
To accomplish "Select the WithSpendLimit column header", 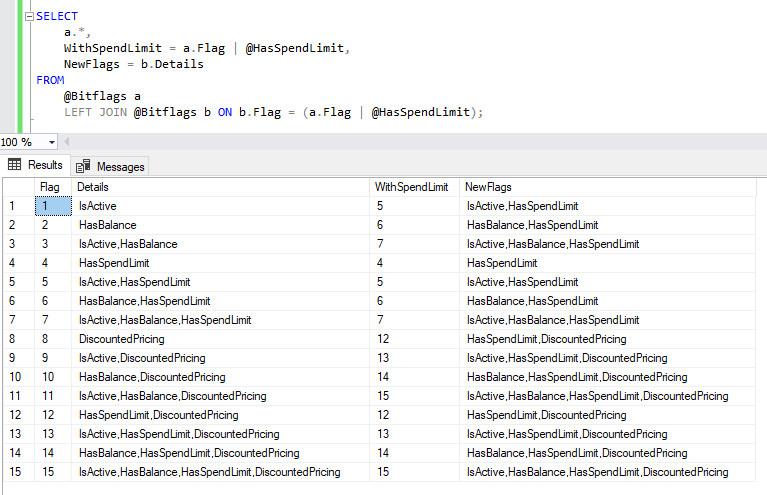I will 413,187.
